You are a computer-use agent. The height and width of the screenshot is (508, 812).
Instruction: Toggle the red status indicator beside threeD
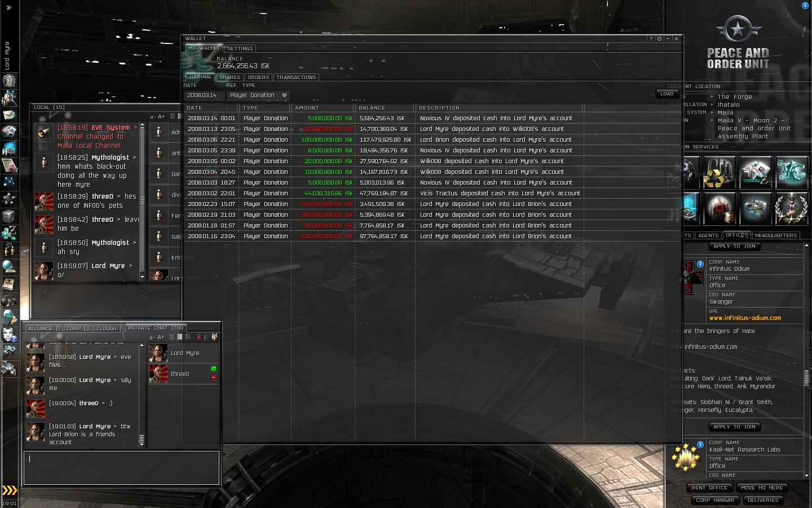click(x=214, y=377)
